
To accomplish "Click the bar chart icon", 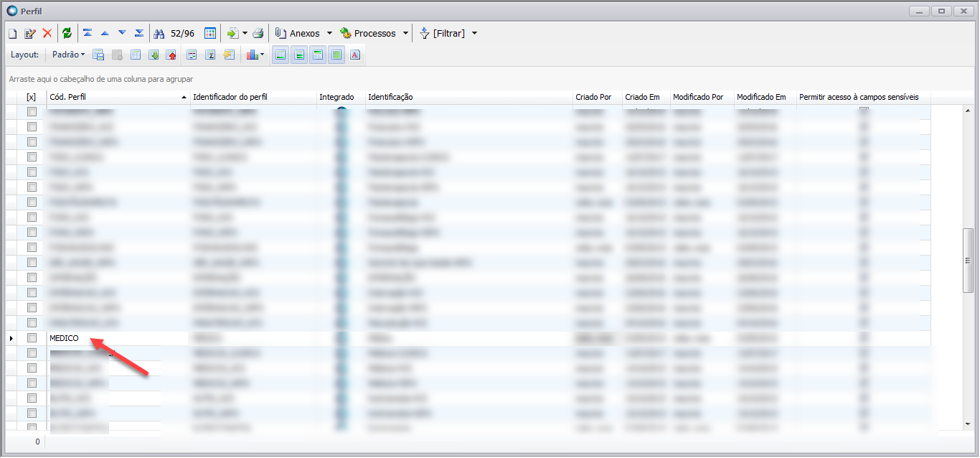I will click(x=252, y=55).
